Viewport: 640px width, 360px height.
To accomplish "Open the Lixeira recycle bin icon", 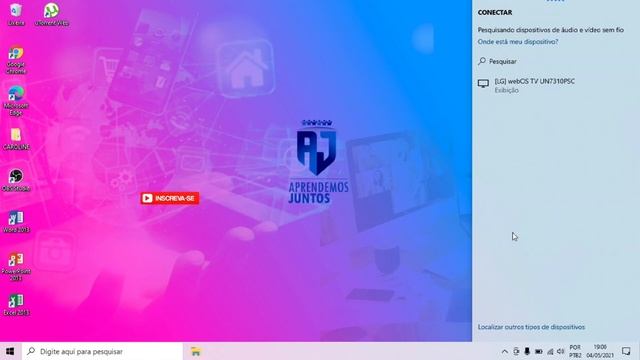I will pos(16,14).
